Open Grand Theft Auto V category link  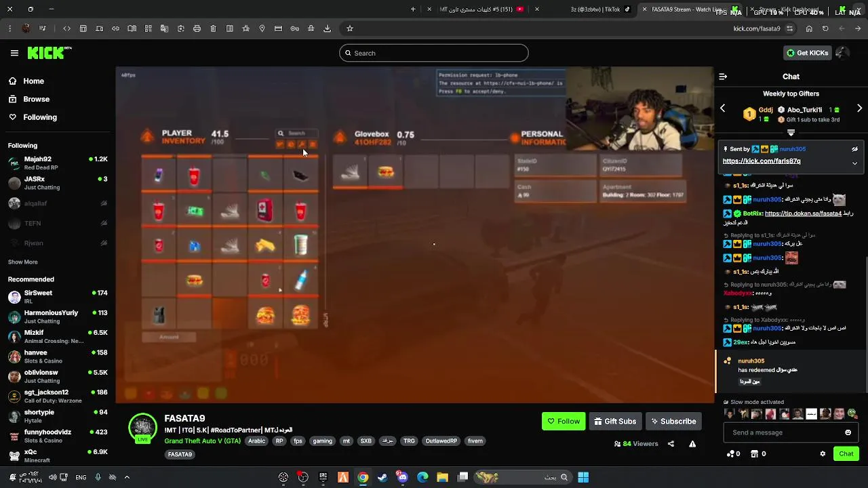(202, 441)
